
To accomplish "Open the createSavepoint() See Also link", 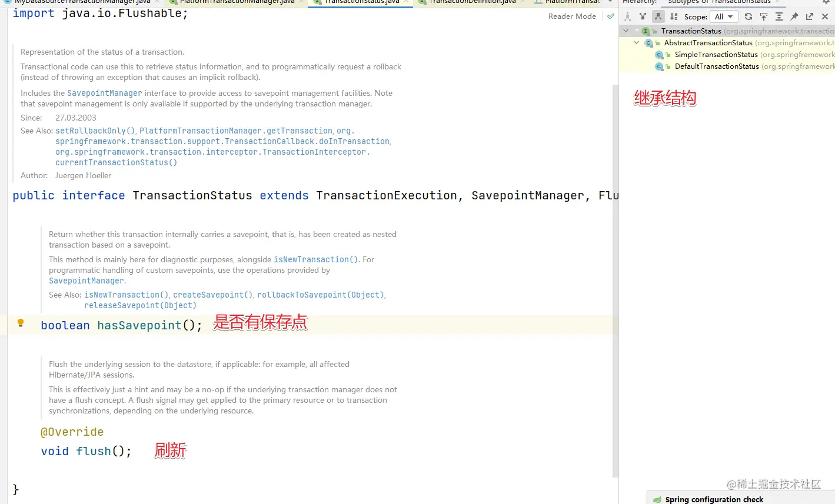I will 213,295.
